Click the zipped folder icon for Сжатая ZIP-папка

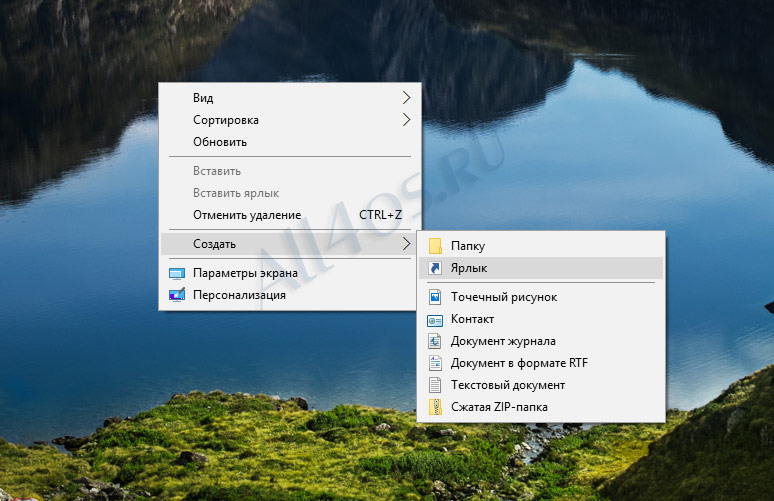pyautogui.click(x=435, y=407)
